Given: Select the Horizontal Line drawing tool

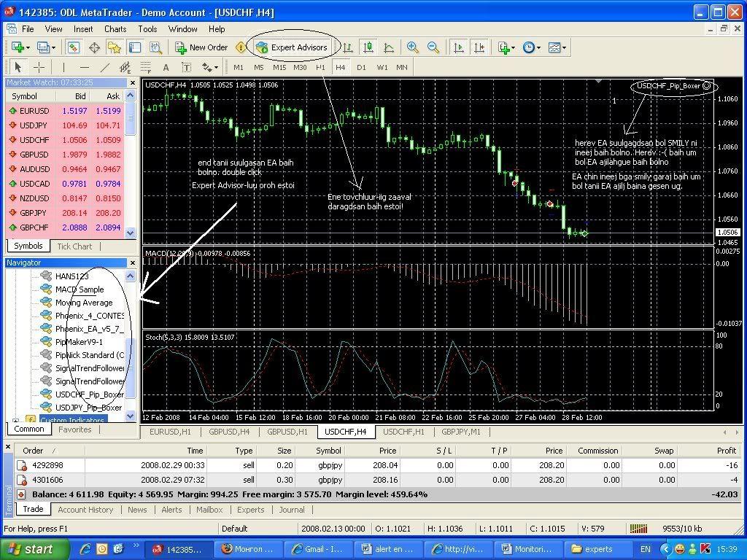Looking at the screenshot, I should click(x=85, y=67).
